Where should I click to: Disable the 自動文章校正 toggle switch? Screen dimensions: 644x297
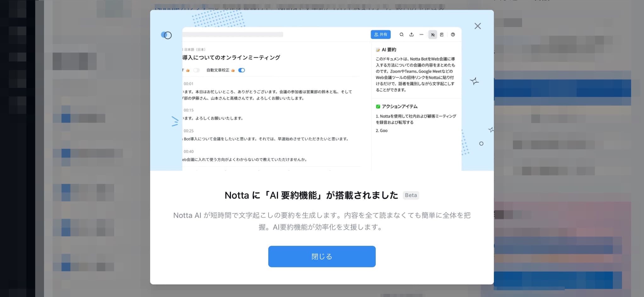tap(241, 70)
